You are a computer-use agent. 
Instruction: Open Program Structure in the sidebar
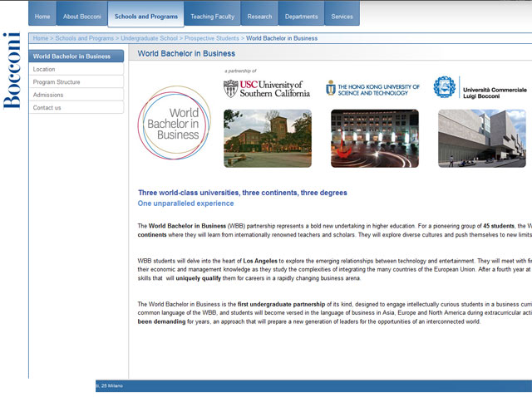pyautogui.click(x=76, y=82)
